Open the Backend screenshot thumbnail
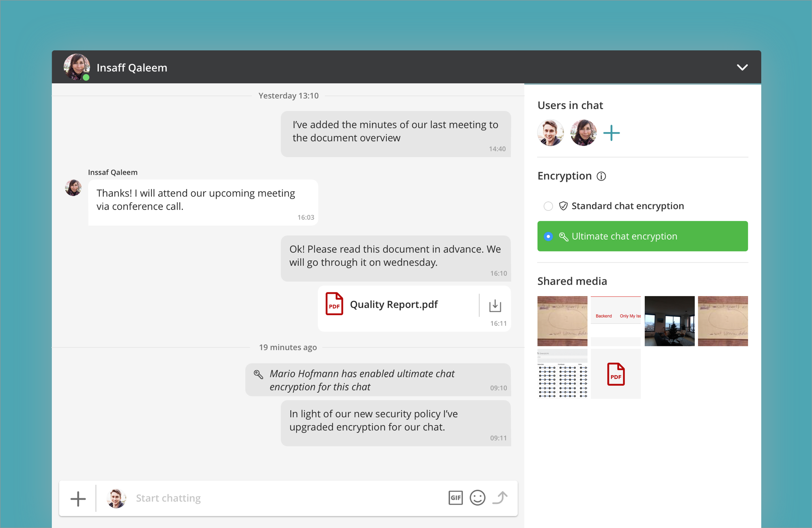Screen dimensions: 812x528 point(615,321)
